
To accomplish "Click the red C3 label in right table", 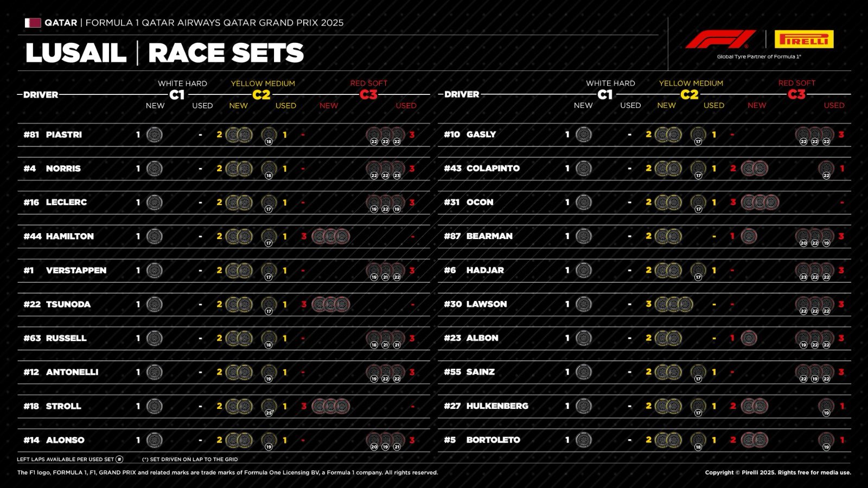I will (x=796, y=95).
